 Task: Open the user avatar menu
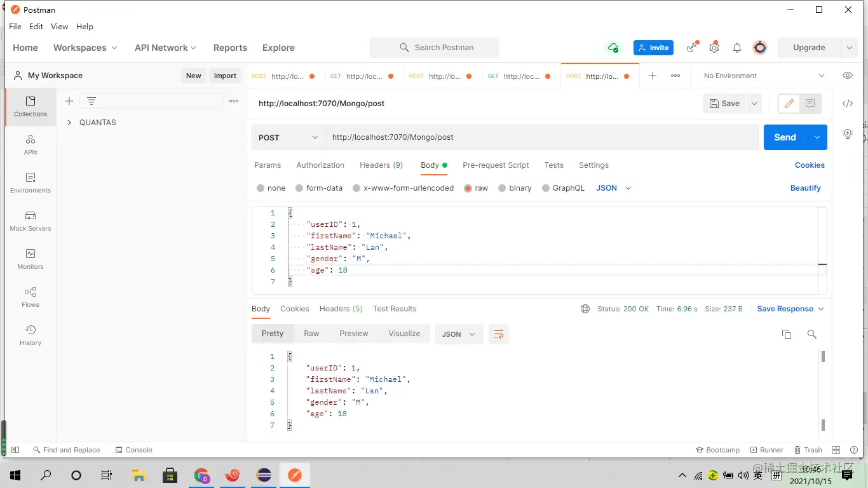click(760, 48)
